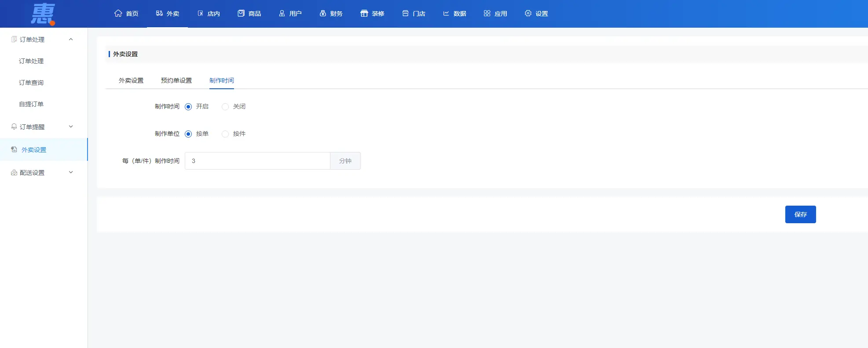The image size is (868, 348).
Task: Open the 商品 top menu
Action: pyautogui.click(x=249, y=14)
